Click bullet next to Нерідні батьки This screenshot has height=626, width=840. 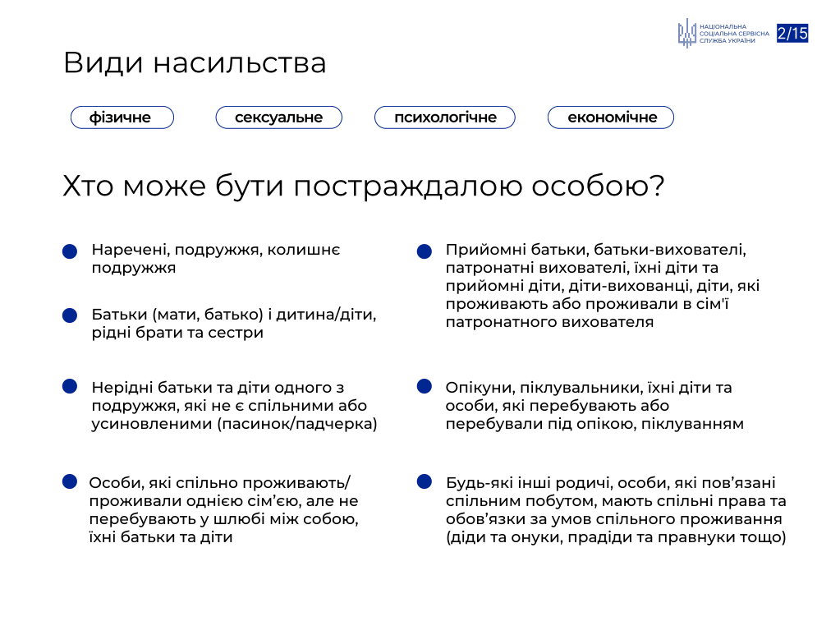(70, 386)
